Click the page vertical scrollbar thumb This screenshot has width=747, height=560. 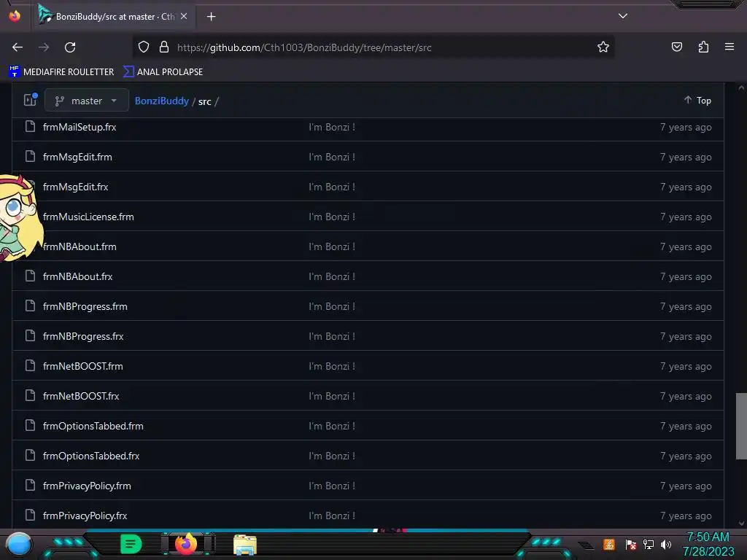pos(741,426)
